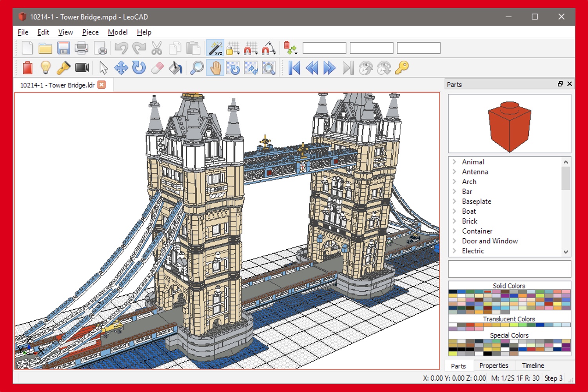Expand the Animal parts category
Screen dimensions: 588x392
tap(454, 162)
